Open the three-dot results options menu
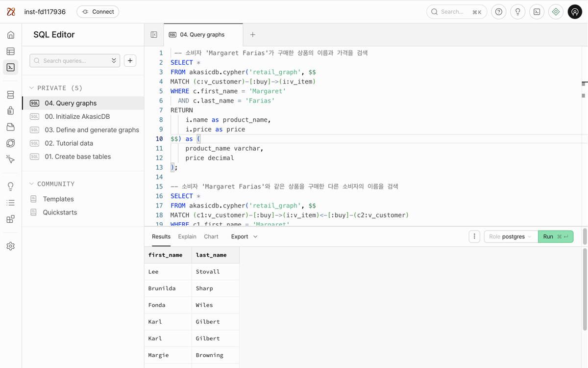The image size is (588, 368). coord(474,237)
